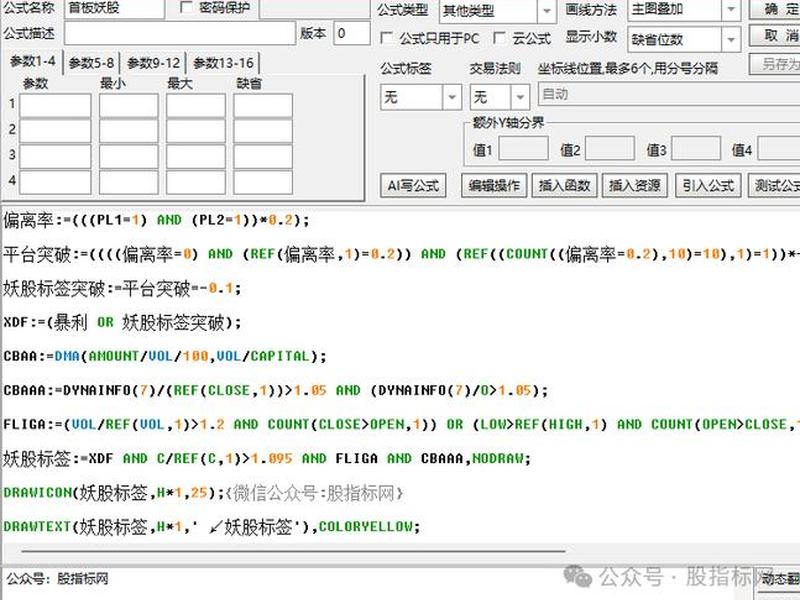The height and width of the screenshot is (600, 800).
Task: Toggle the 密码保护 checkbox
Action: 187,7
